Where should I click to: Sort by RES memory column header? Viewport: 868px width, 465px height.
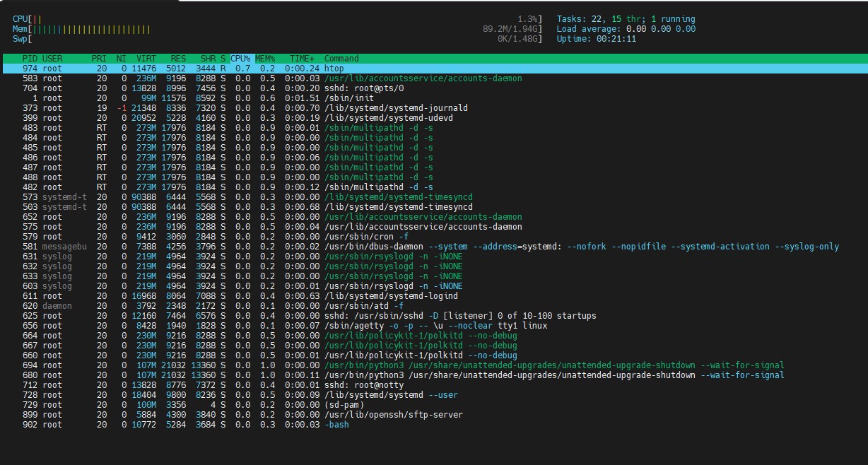coord(178,59)
